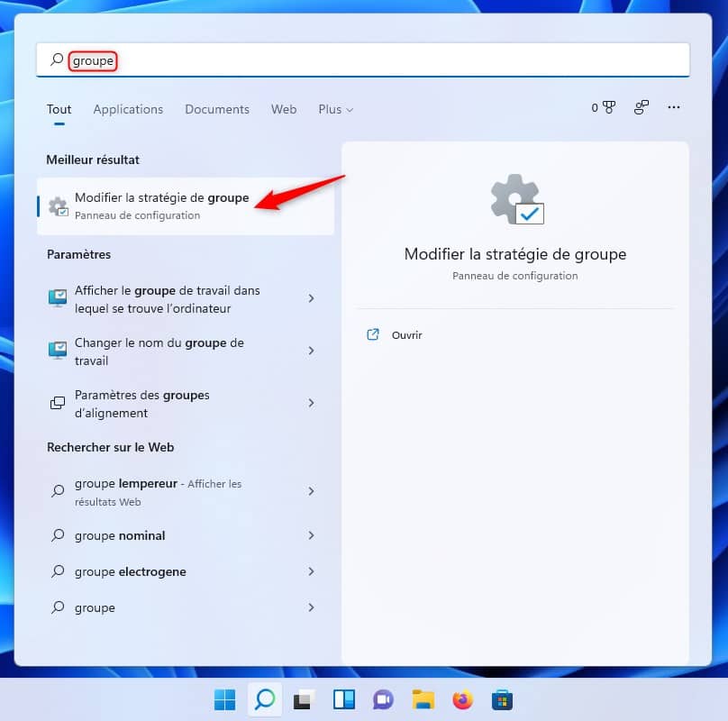Click monitor icon next to Afficher le groupe
The image size is (728, 721).
[58, 298]
